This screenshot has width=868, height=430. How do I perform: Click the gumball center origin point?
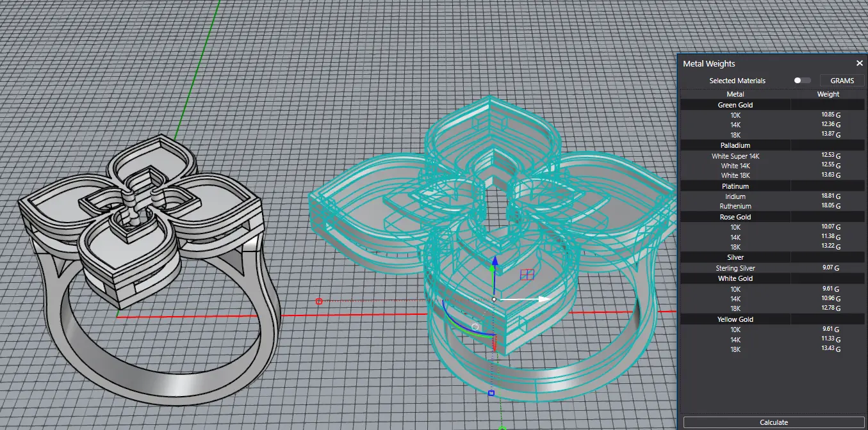coord(494,299)
